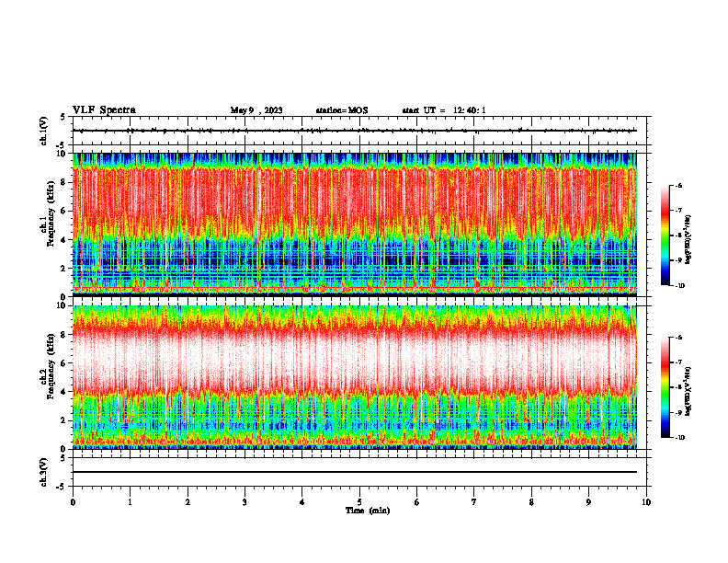
Task: Click the "Time (min)" x-axis label
Action: click(x=368, y=511)
